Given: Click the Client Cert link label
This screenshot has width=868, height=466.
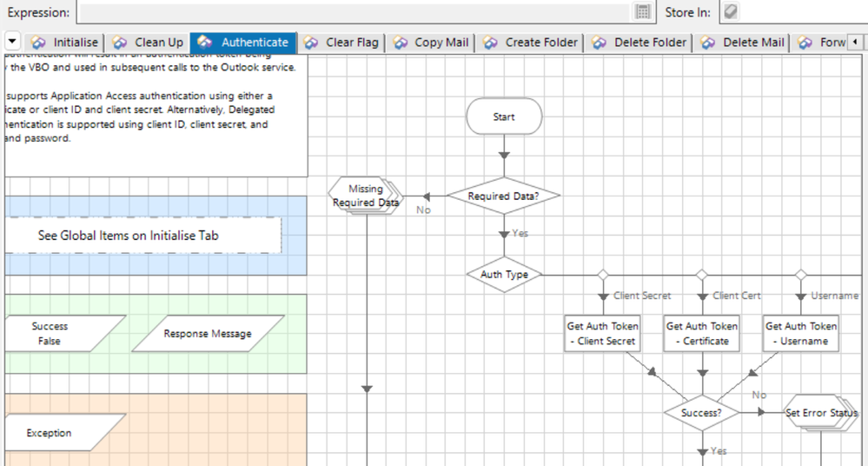Looking at the screenshot, I should tap(736, 296).
